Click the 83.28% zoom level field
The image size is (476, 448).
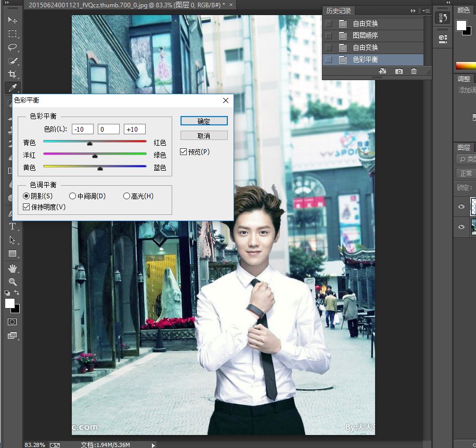pos(35,445)
